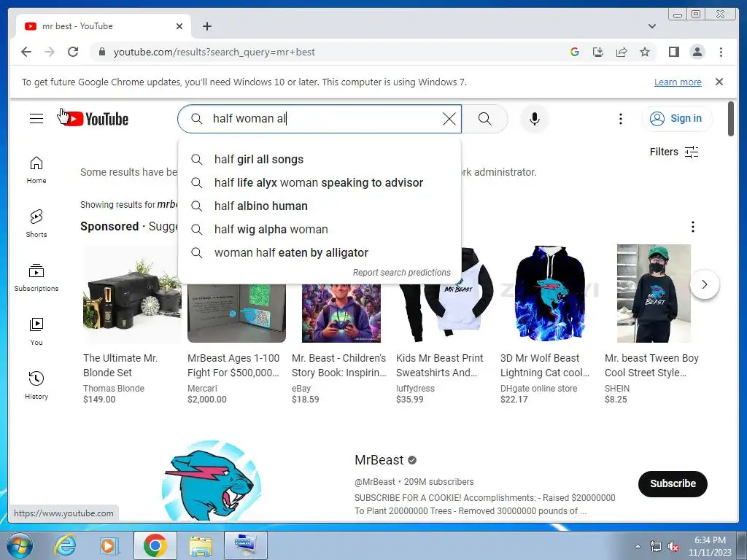The width and height of the screenshot is (747, 560).
Task: Open Mr. Beast Children's Story Book listing
Action: pyautogui.click(x=340, y=324)
